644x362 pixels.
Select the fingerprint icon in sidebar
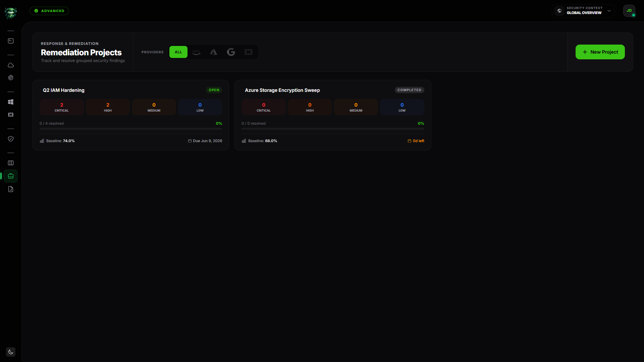[11, 78]
